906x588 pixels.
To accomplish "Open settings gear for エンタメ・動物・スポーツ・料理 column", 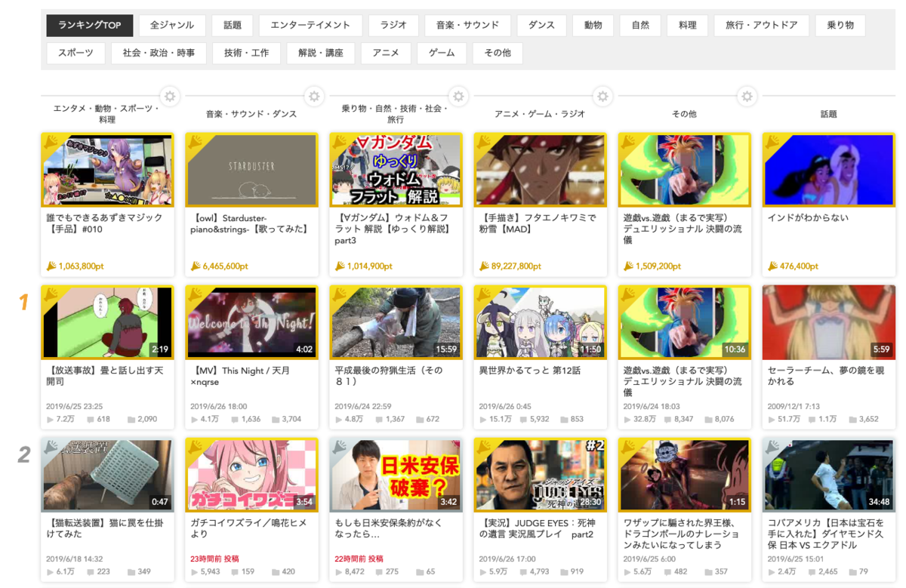I will (171, 97).
